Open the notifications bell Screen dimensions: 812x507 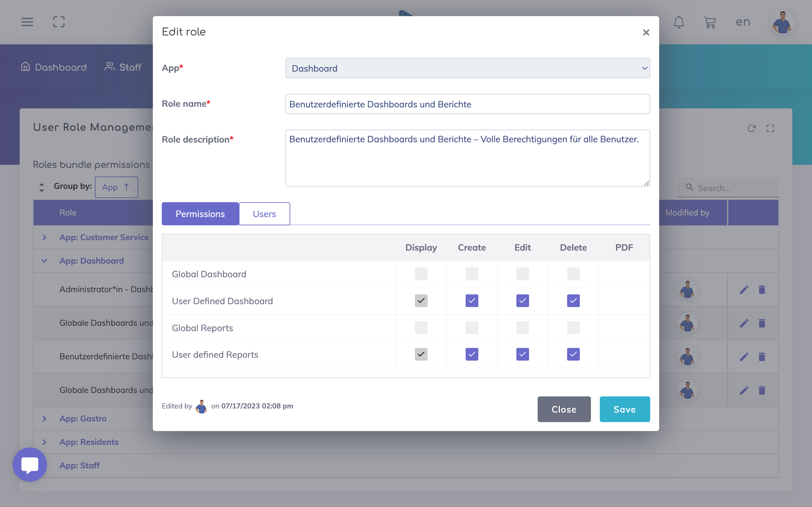coord(678,22)
